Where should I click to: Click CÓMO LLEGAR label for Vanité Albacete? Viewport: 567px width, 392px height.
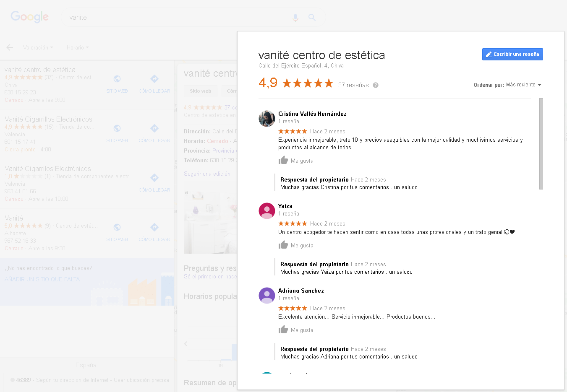154,239
